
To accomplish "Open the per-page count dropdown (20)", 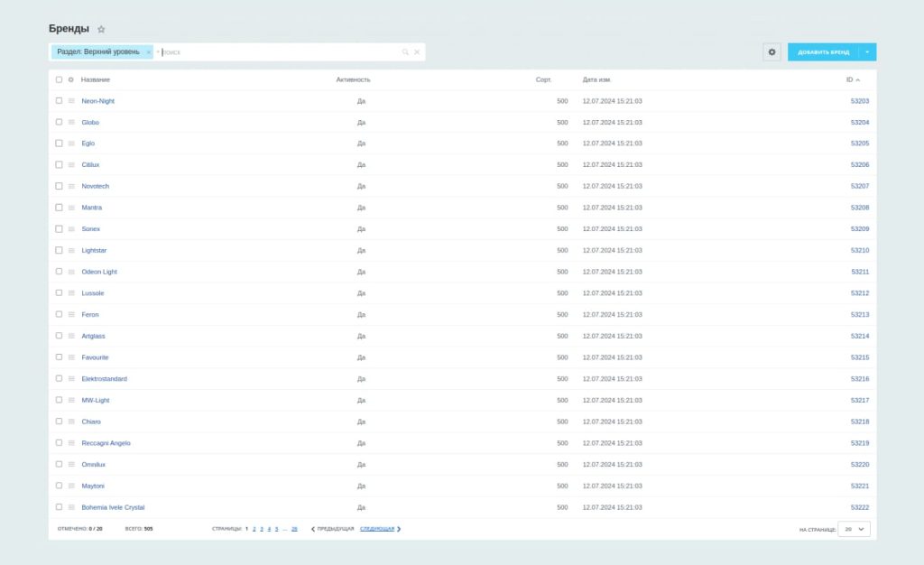I will click(x=854, y=529).
